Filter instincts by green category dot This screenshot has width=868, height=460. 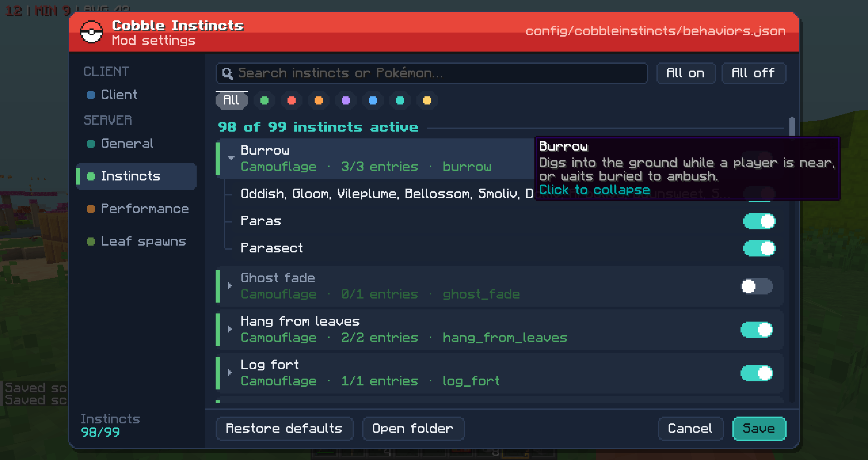(264, 100)
